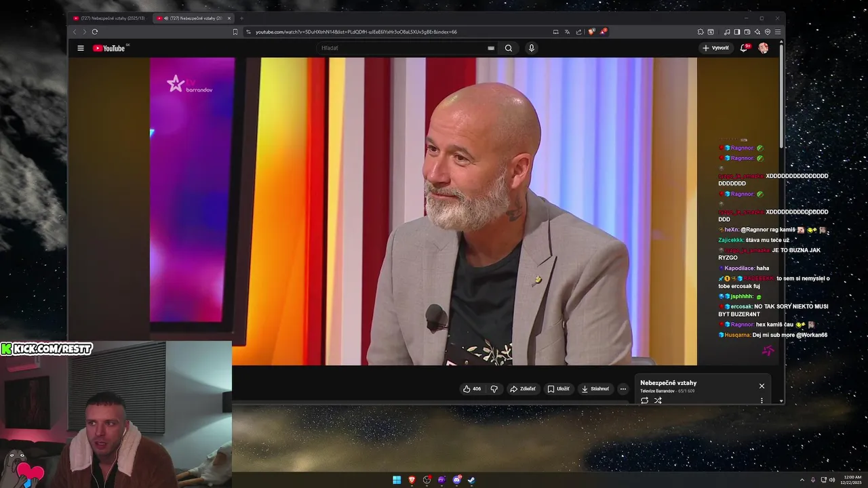Open the Brave VPN shield icon
The width and height of the screenshot is (868, 488).
click(768, 32)
